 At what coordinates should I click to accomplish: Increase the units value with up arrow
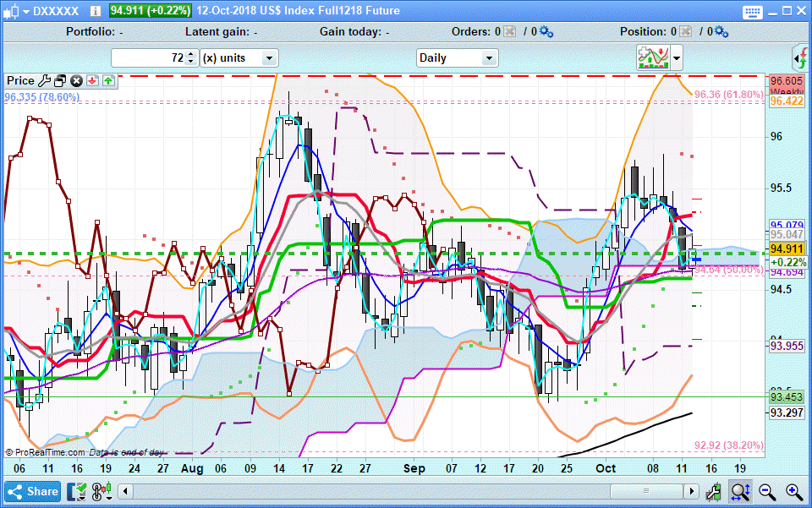pos(191,54)
